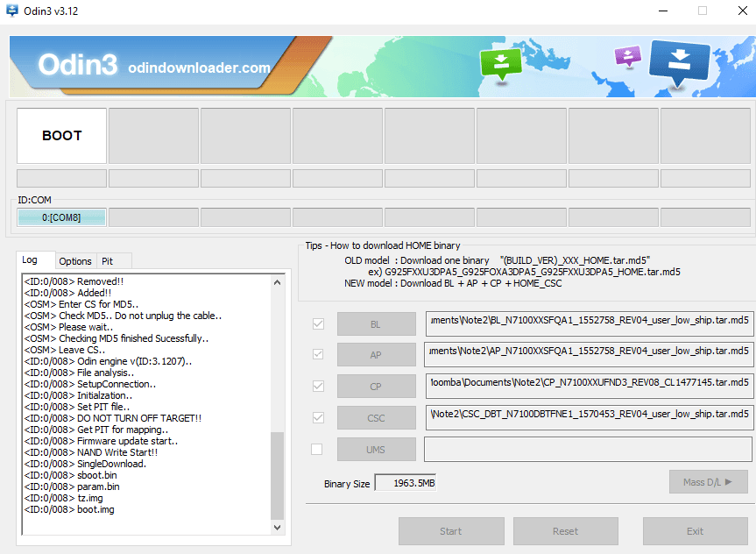Click the CSC file button
The height and width of the screenshot is (554, 756).
coord(376,418)
